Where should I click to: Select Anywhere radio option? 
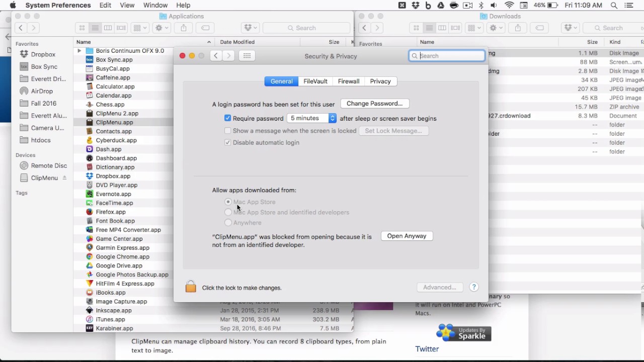[x=228, y=223]
